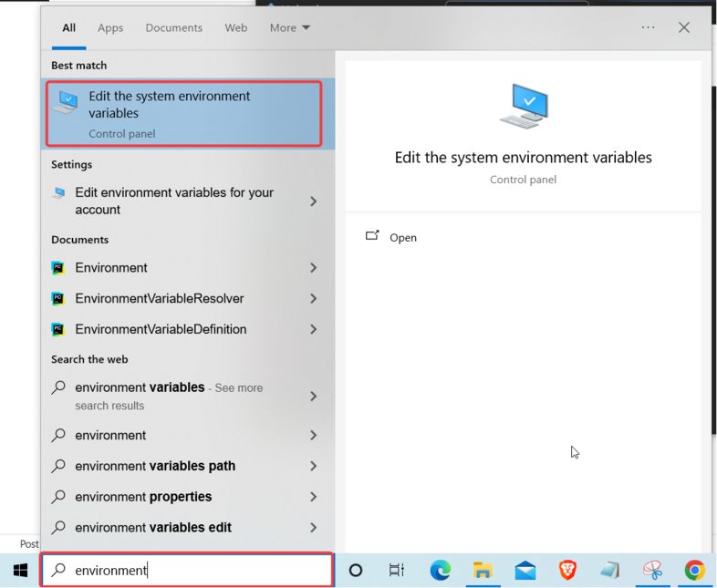The image size is (717, 588).
Task: Open Task View from taskbar
Action: point(397,570)
